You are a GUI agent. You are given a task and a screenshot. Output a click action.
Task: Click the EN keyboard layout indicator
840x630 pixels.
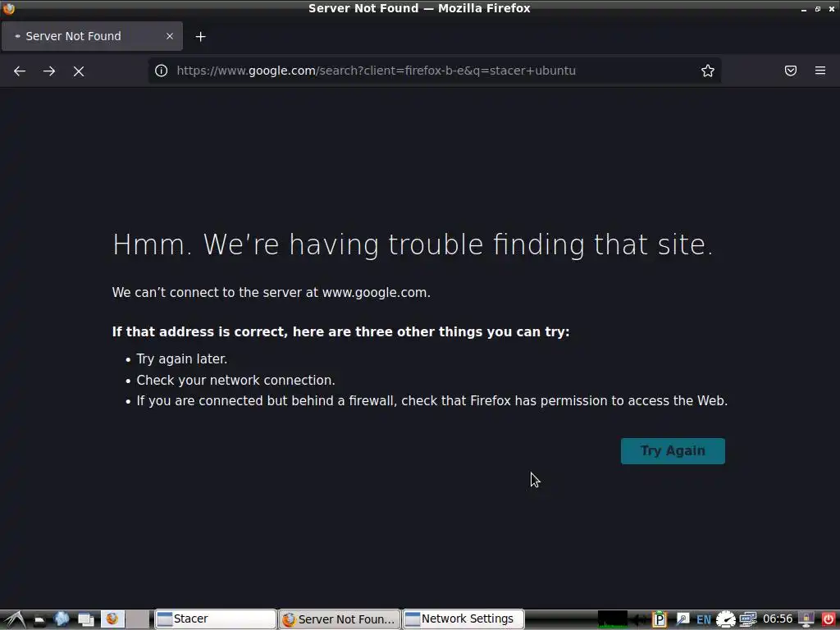[x=703, y=620]
